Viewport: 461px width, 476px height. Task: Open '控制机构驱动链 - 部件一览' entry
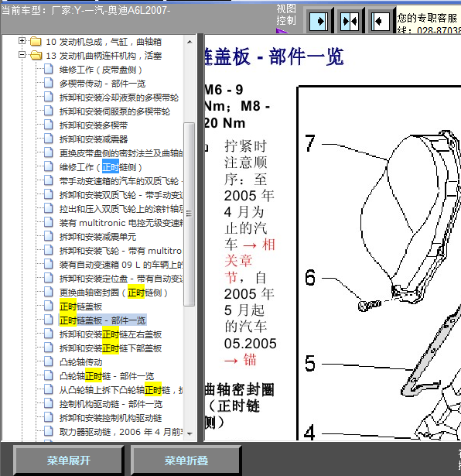pos(111,404)
